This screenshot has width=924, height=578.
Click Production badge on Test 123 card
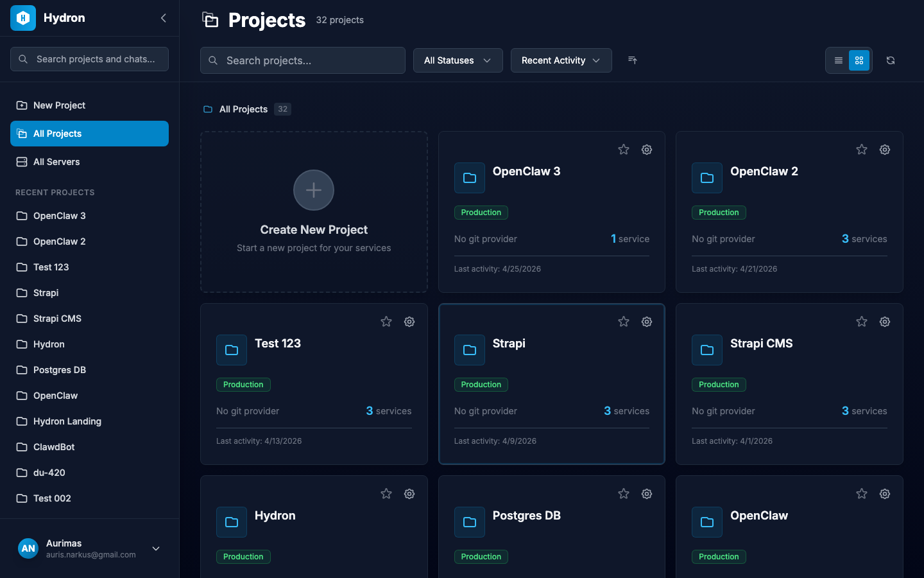pyautogui.click(x=243, y=385)
